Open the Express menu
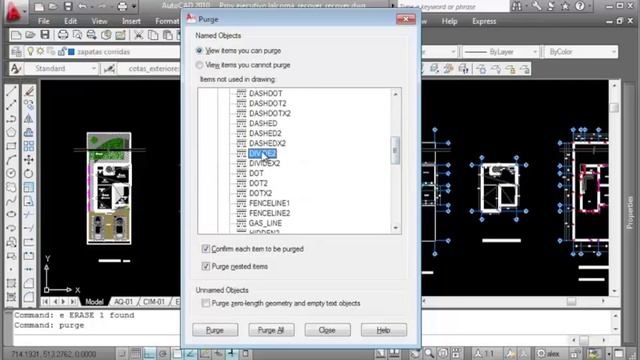 484,21
